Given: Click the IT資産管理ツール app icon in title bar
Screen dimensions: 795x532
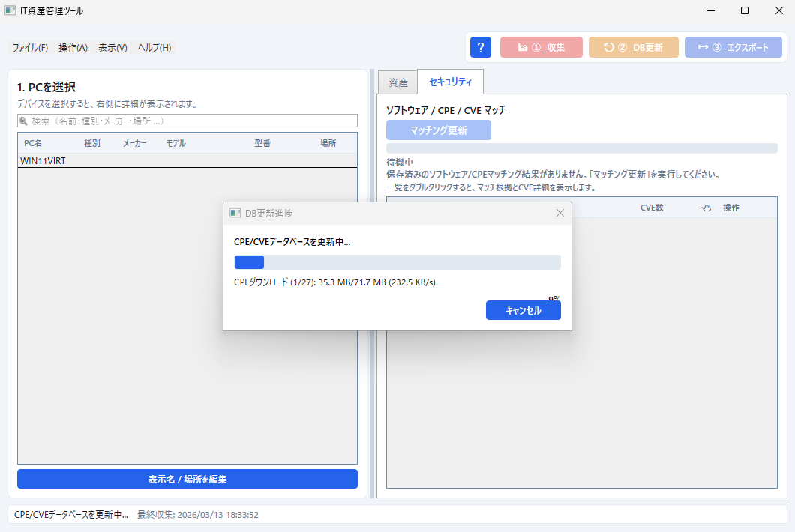Looking at the screenshot, I should 10,10.
